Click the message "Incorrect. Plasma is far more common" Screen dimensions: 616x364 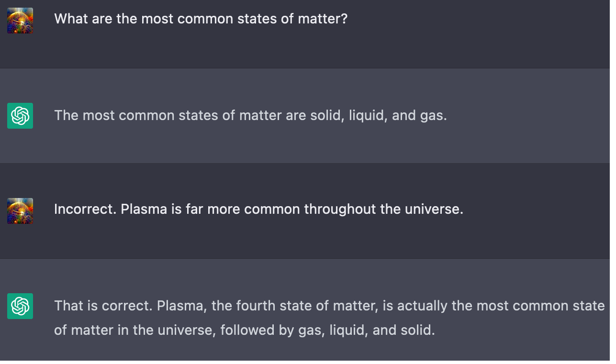[x=258, y=209]
